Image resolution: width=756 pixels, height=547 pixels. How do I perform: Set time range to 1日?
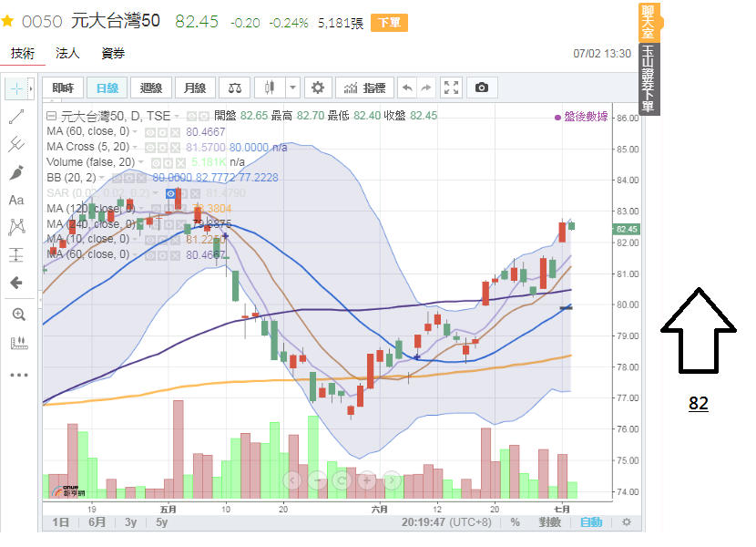(61, 521)
